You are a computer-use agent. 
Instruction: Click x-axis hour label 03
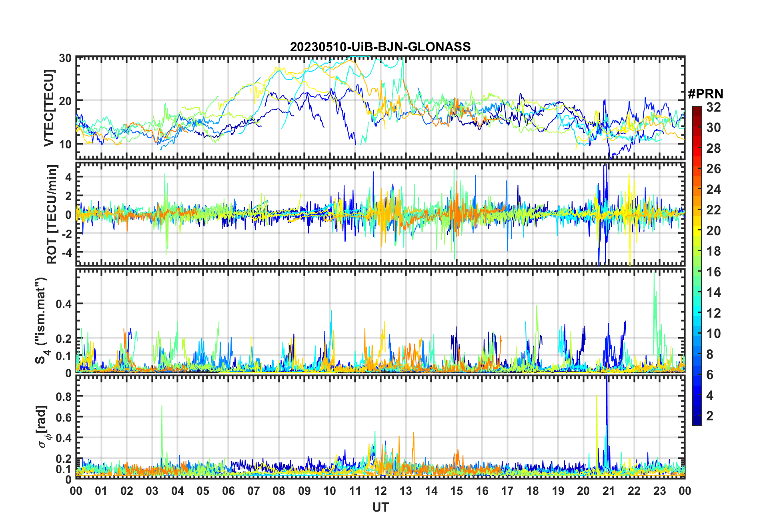click(152, 491)
